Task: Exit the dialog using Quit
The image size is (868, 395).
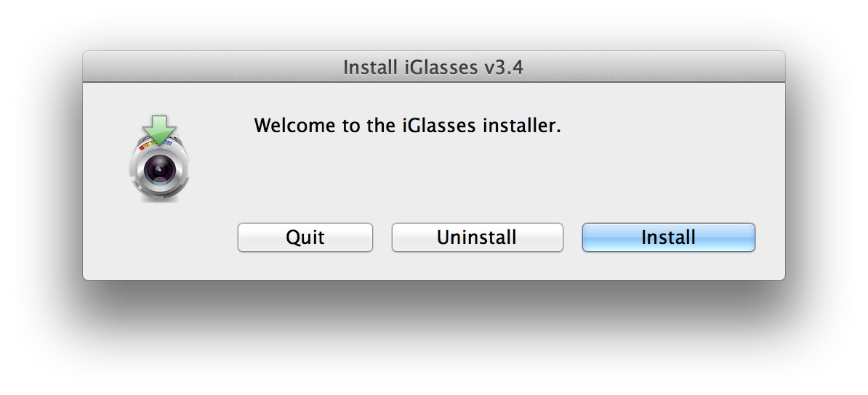Action: 305,237
